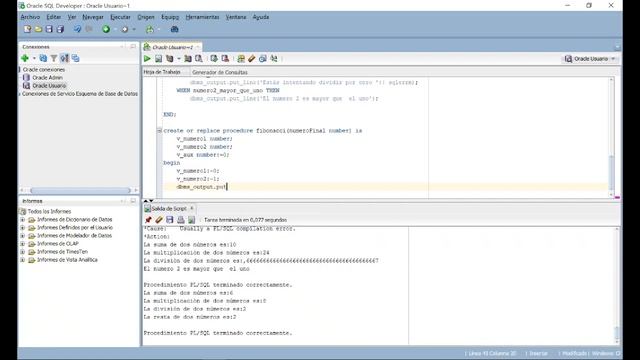The width and height of the screenshot is (640, 360).
Task: Click the green Back navigation icon
Action: click(x=106, y=29)
